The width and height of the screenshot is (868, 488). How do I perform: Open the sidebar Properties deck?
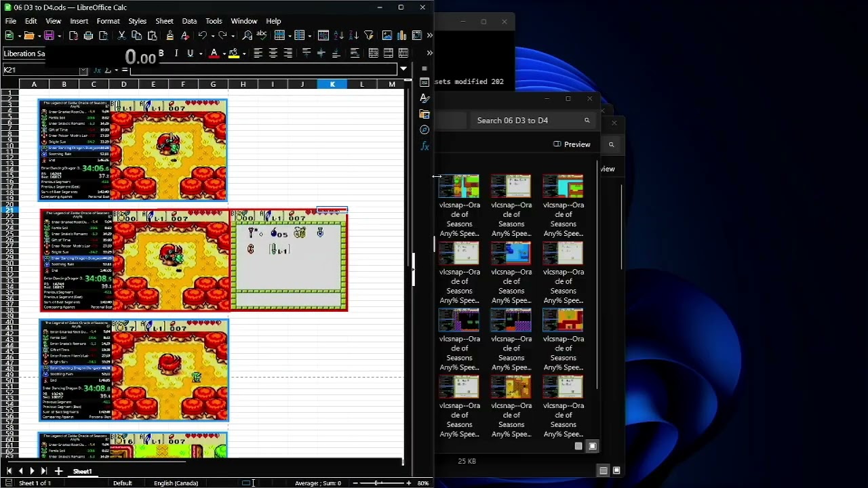(425, 82)
